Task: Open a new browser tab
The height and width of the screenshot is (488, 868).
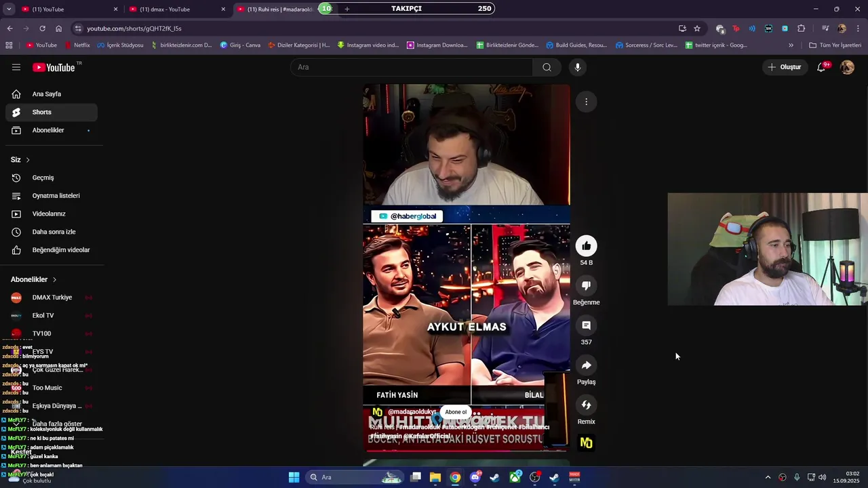Action: coord(347,9)
